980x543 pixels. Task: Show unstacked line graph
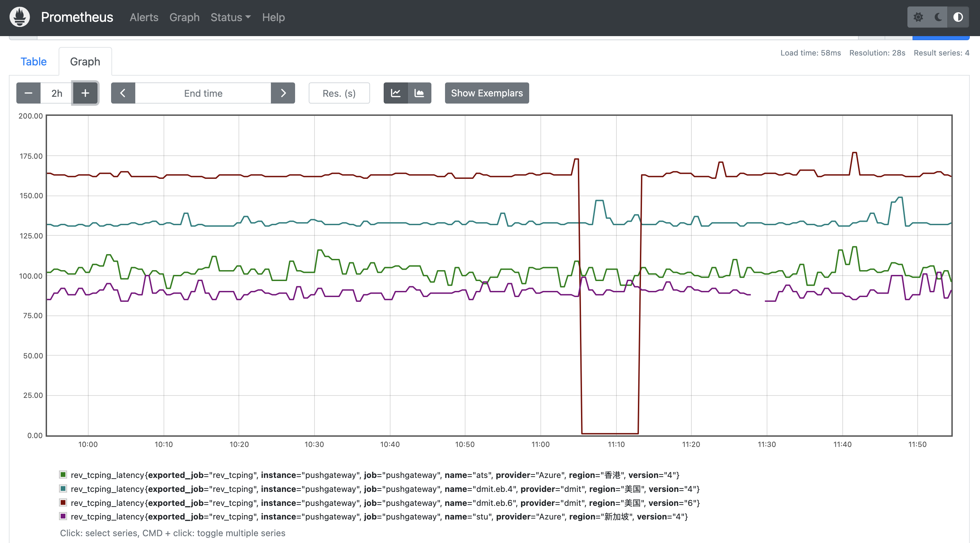(396, 93)
